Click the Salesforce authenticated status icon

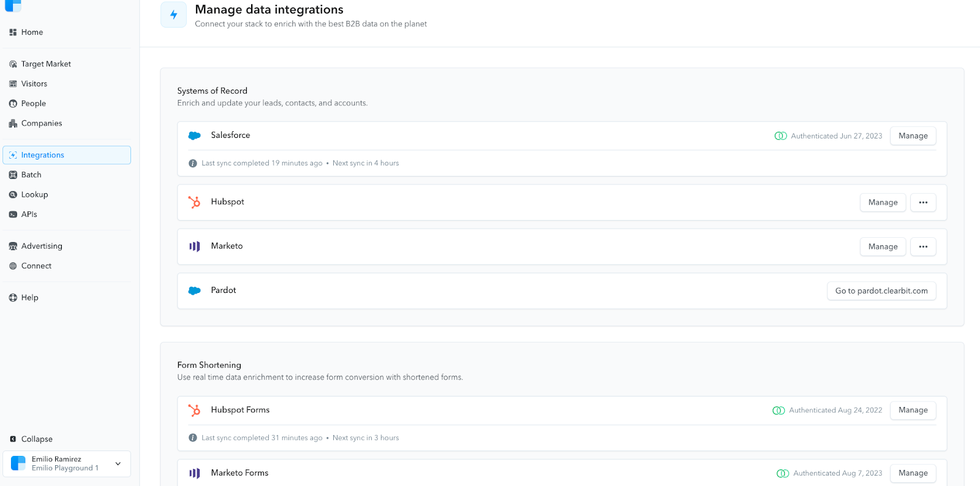[780, 136]
